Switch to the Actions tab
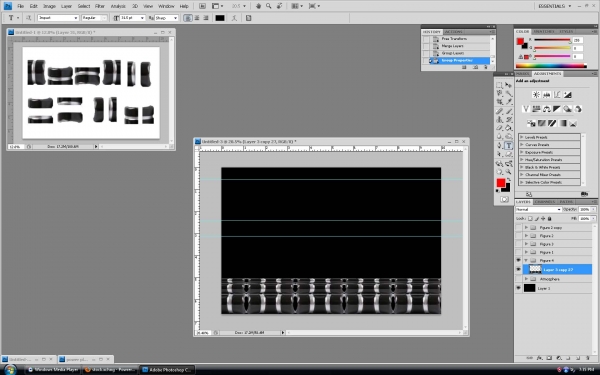The height and width of the screenshot is (375, 600). (x=453, y=32)
